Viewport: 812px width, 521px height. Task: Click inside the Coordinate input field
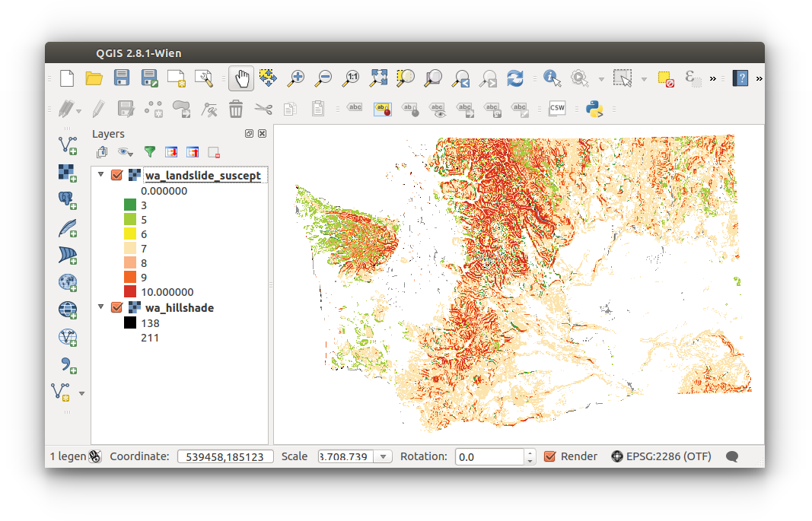coord(225,456)
